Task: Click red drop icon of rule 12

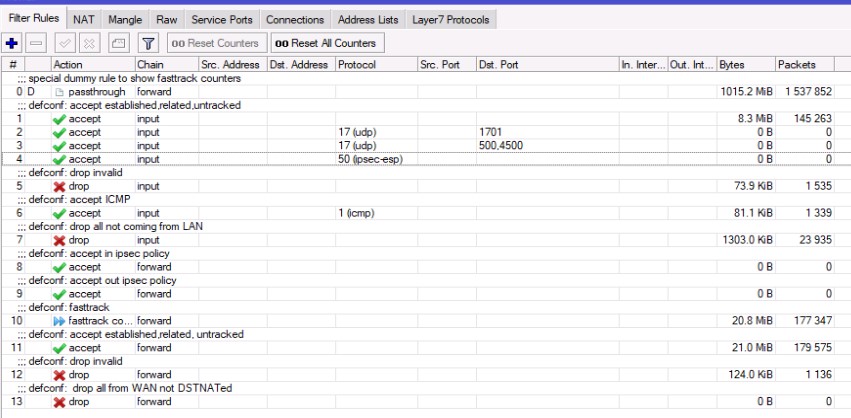Action: point(60,375)
